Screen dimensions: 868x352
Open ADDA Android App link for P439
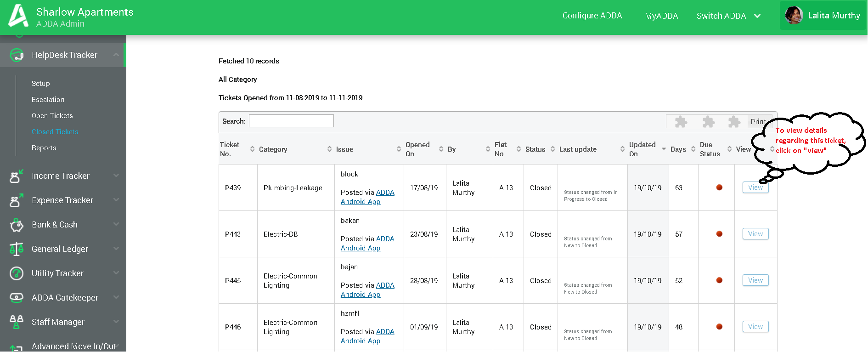click(x=367, y=197)
